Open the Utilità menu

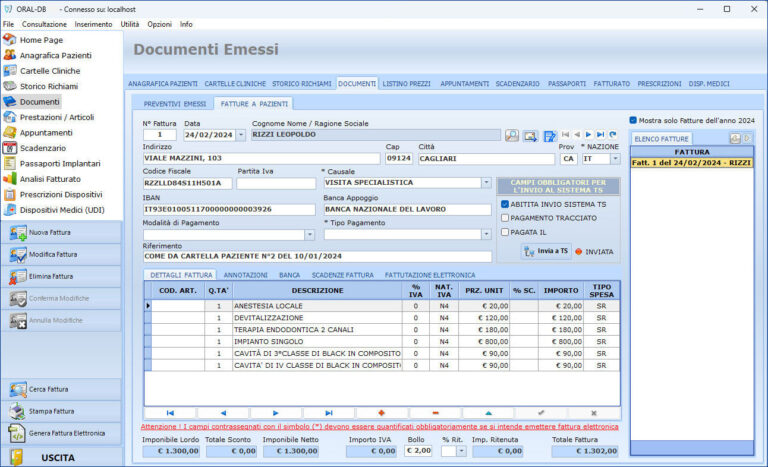click(x=130, y=24)
